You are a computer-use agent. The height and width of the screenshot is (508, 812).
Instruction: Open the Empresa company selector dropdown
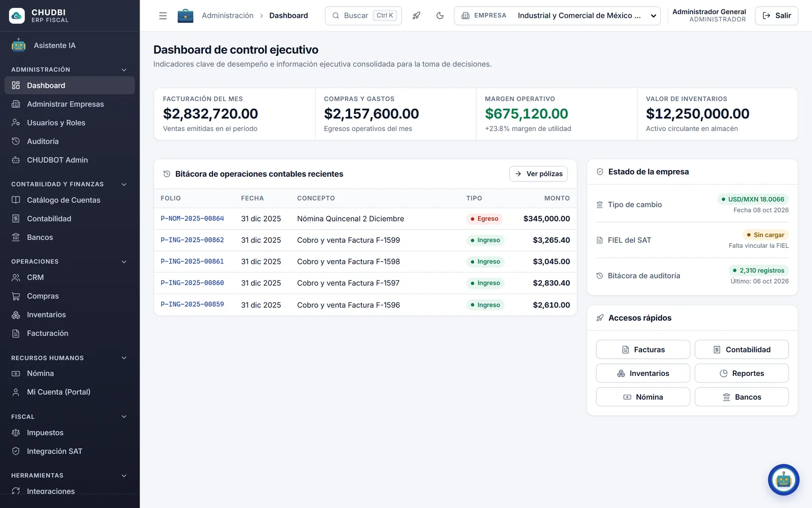(x=557, y=16)
